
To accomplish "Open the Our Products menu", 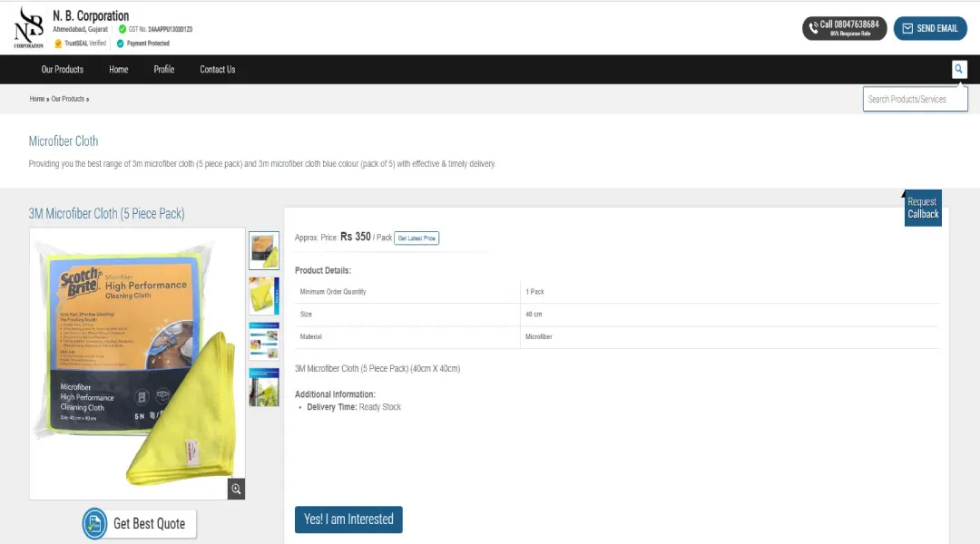I will click(62, 69).
